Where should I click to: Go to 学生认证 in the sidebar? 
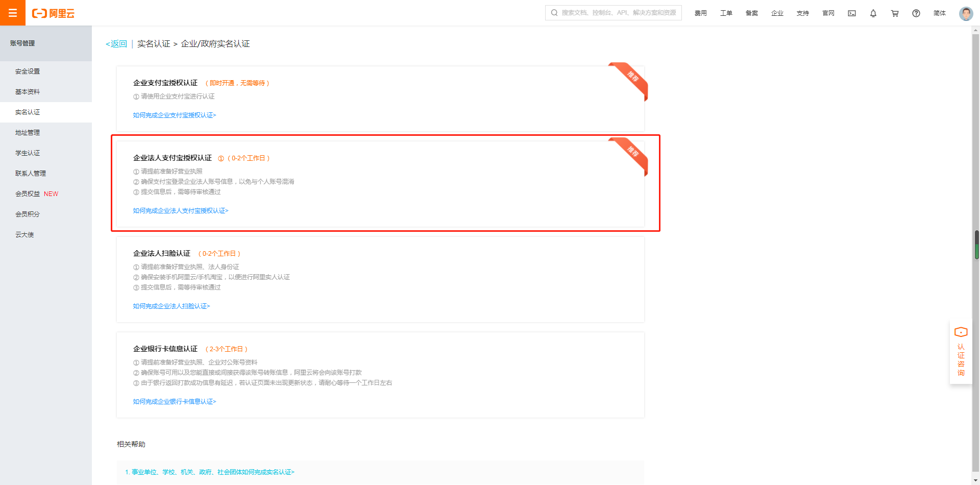pyautogui.click(x=46, y=153)
